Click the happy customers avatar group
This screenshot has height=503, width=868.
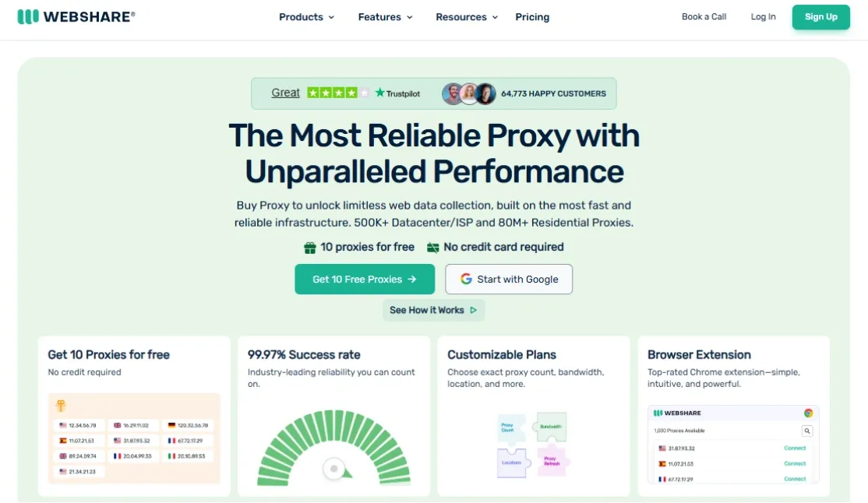469,93
